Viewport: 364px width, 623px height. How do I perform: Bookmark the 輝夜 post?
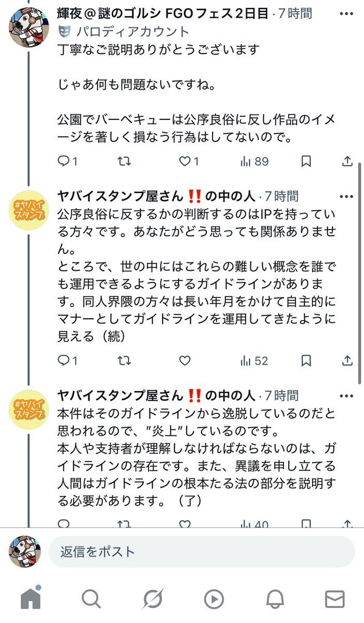click(306, 161)
